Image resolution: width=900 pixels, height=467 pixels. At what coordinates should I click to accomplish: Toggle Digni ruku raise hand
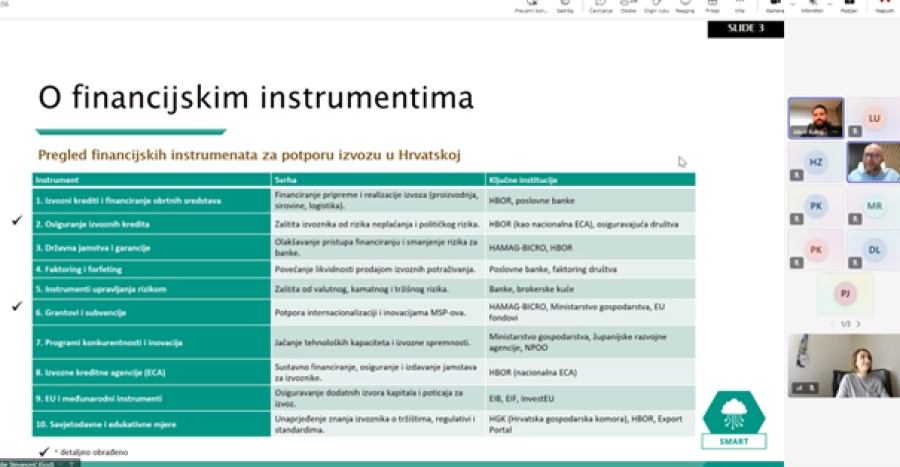pos(655,6)
